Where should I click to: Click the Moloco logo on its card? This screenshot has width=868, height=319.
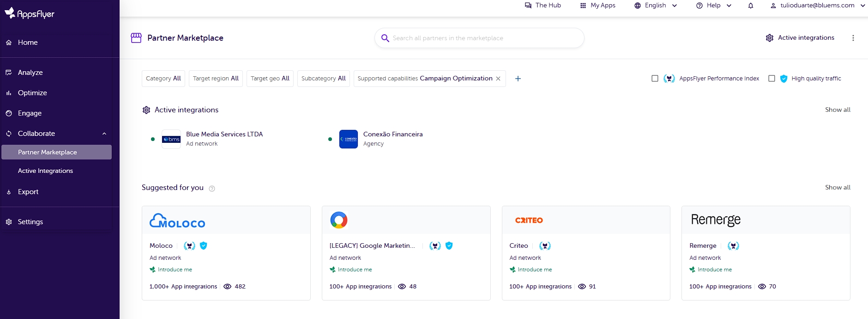(177, 221)
